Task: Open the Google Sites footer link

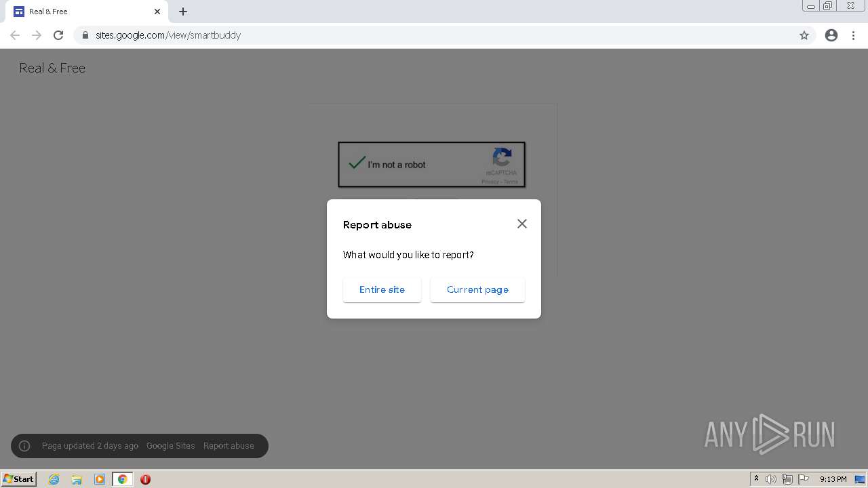Action: click(x=171, y=446)
